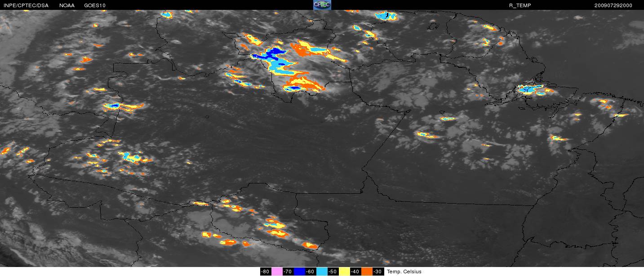The width and height of the screenshot is (644, 276).
Task: Click the GOES10 satellite label
Action: (95, 5)
